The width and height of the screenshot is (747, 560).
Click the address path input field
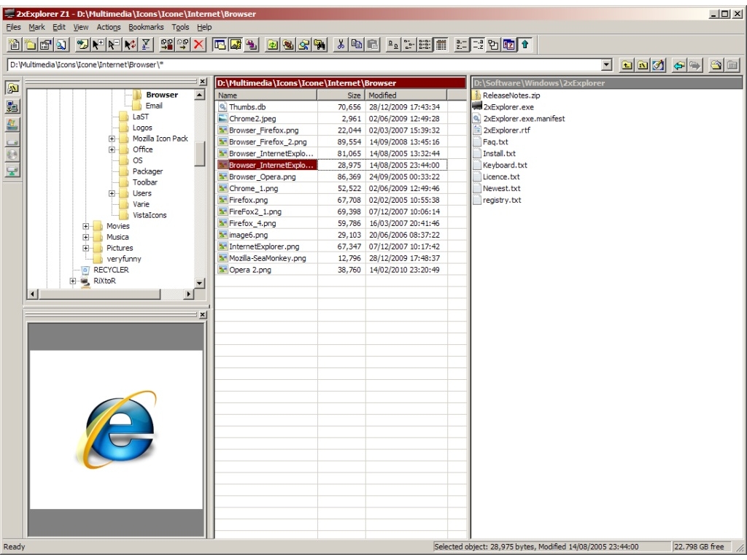pyautogui.click(x=304, y=65)
